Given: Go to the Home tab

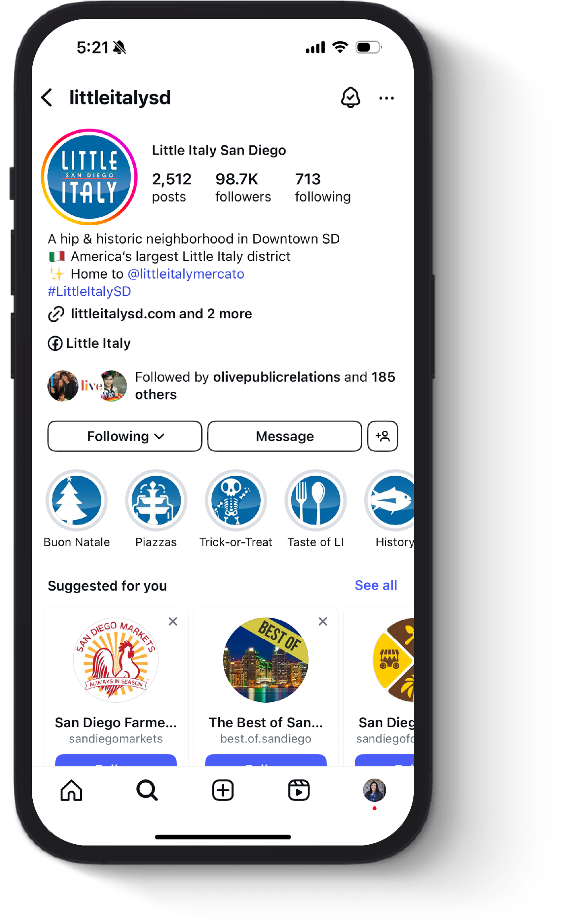Looking at the screenshot, I should tap(71, 790).
